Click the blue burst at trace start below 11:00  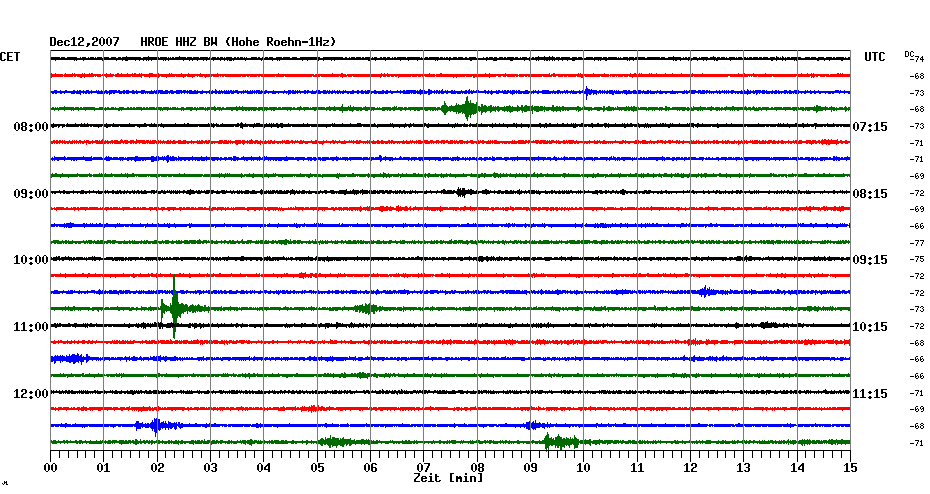71,359
